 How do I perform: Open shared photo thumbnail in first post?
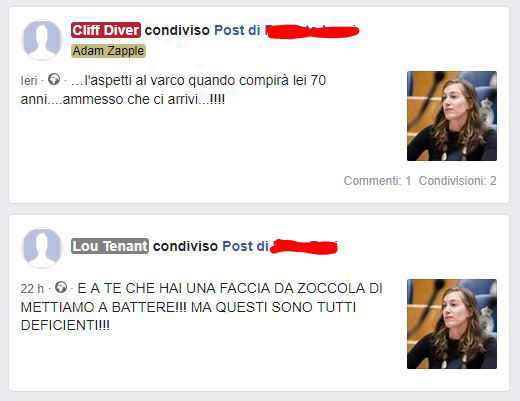[452, 116]
